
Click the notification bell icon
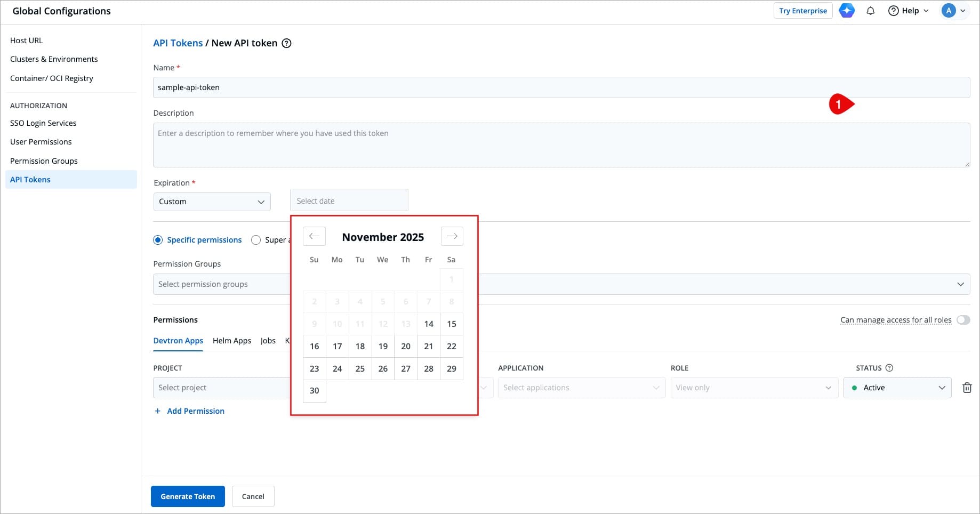870,11
